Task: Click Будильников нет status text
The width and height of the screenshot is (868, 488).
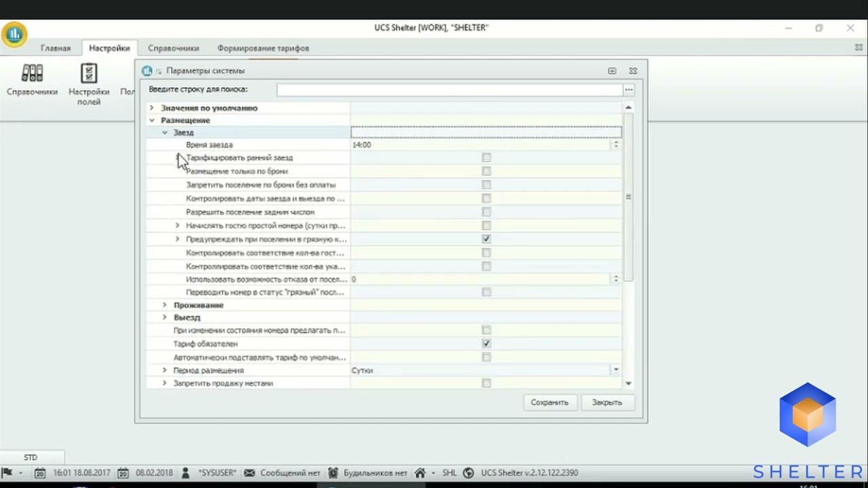Action: 375,472
